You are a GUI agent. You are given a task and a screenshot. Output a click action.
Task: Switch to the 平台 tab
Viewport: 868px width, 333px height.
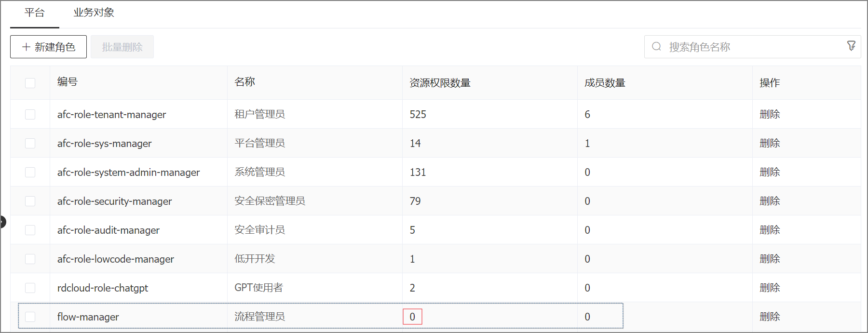click(x=35, y=13)
